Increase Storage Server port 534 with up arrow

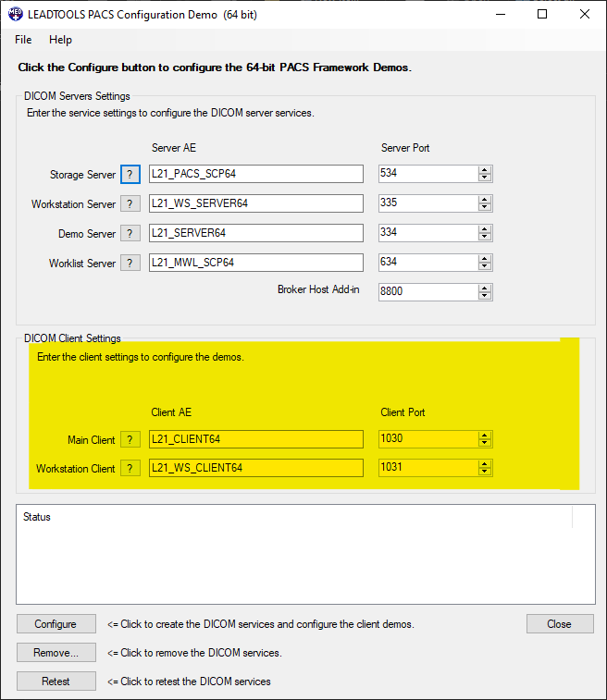(x=485, y=169)
